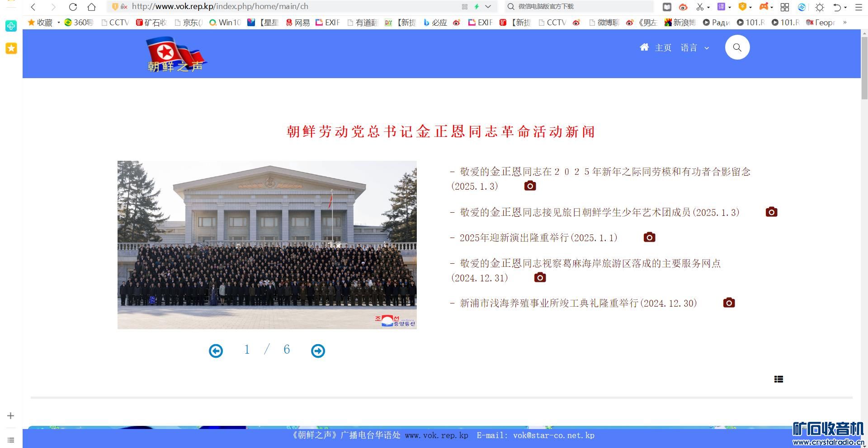The image size is (868, 448).
Task: Go back to the previous page
Action: tap(33, 7)
